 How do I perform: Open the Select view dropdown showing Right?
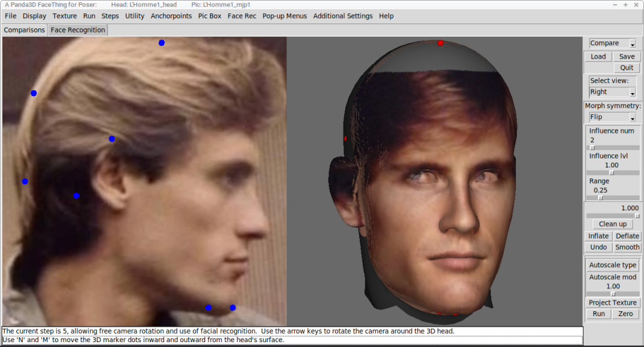point(613,92)
